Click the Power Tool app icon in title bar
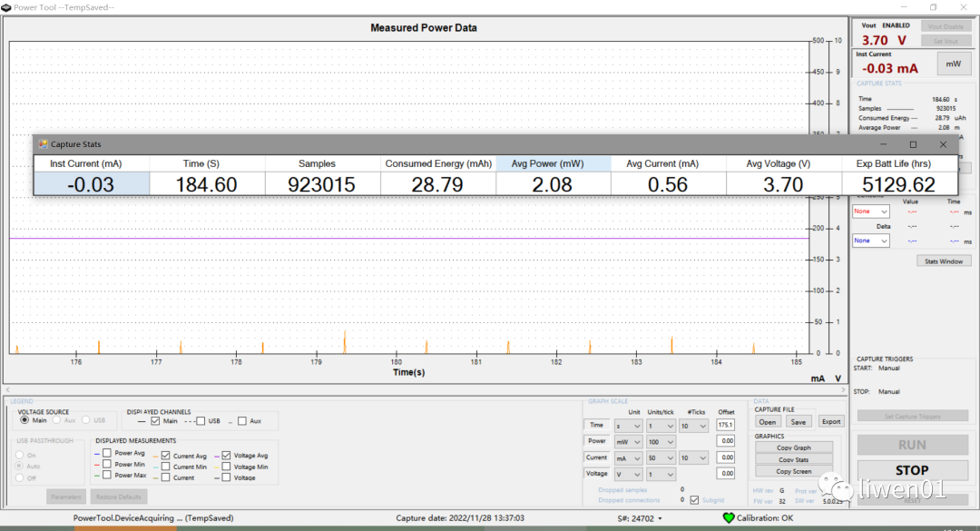The image size is (980, 531). pos(6,6)
